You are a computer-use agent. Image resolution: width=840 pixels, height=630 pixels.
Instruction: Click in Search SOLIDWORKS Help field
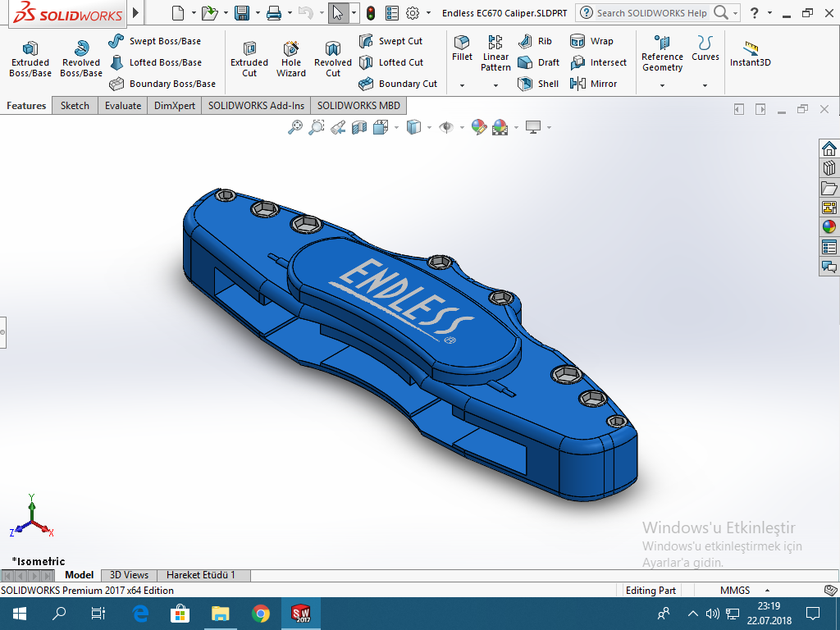(x=652, y=13)
